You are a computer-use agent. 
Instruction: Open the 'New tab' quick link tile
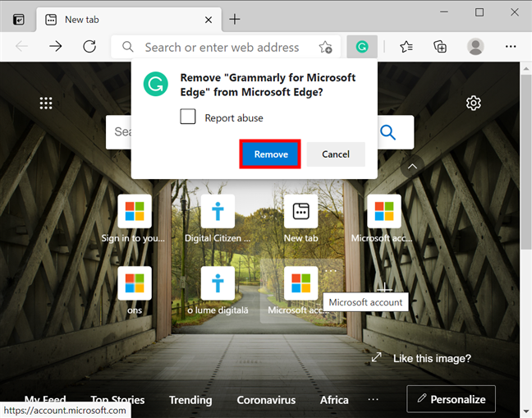click(300, 211)
